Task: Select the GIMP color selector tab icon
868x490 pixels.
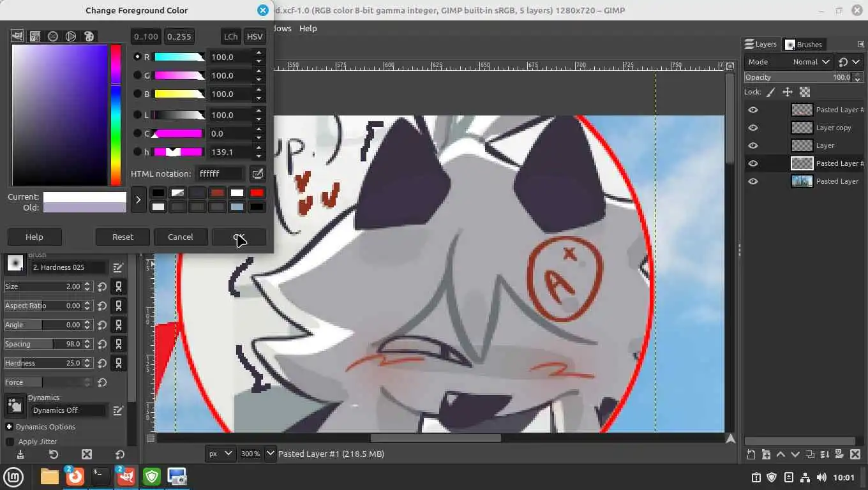Action: 17,36
